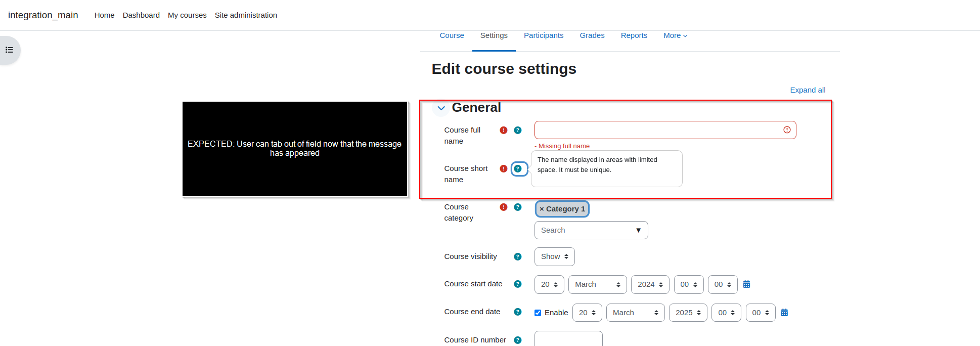This screenshot has width=980, height=346.
Task: Open the end date month dropdown
Action: click(636, 313)
